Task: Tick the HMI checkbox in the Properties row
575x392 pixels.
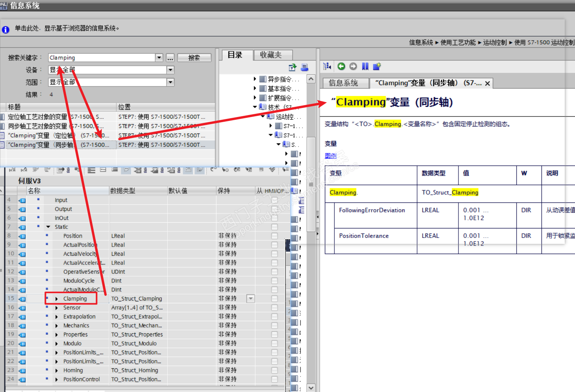Action: pyautogui.click(x=275, y=334)
